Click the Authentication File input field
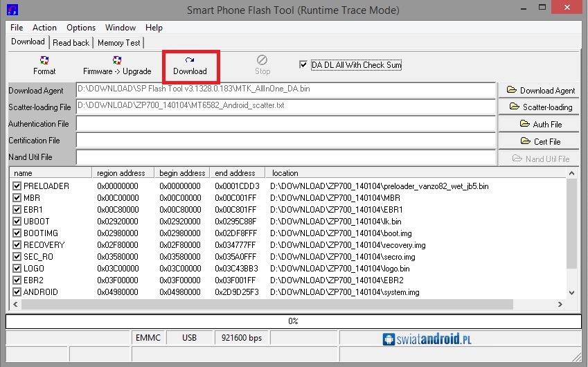Viewport: 588px width, 367px height. pyautogui.click(x=285, y=124)
